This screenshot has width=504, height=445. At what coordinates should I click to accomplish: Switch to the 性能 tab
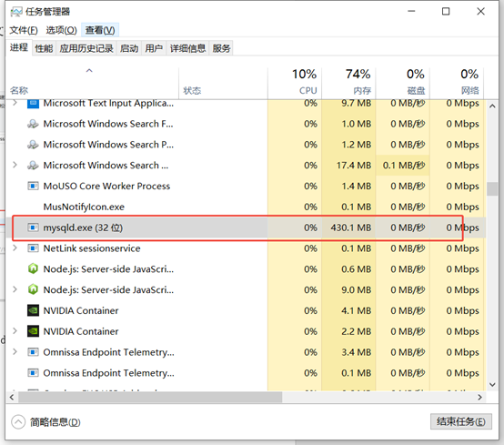tap(44, 48)
